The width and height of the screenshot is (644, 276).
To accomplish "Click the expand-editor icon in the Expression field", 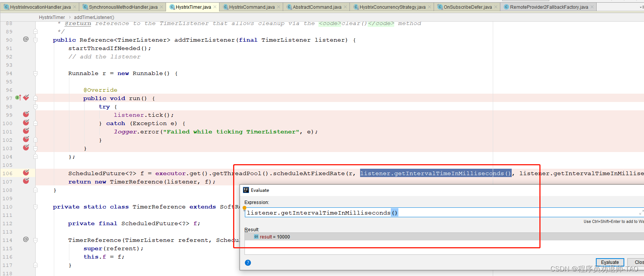I will (x=641, y=212).
